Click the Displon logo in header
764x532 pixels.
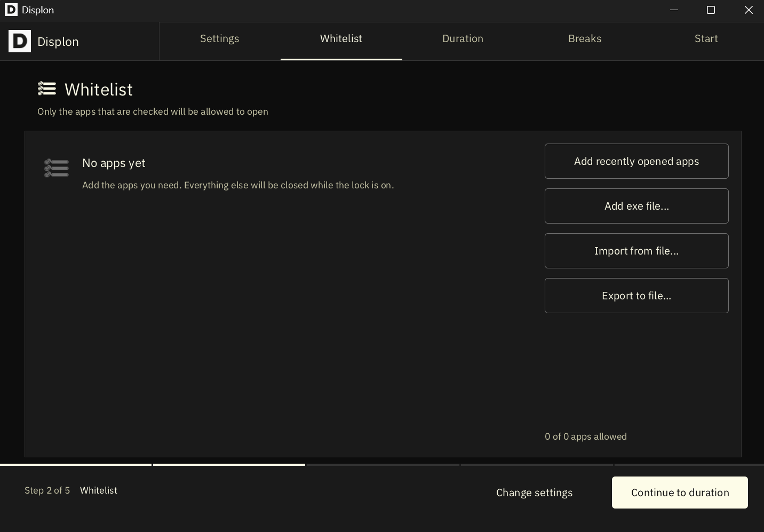pos(20,41)
